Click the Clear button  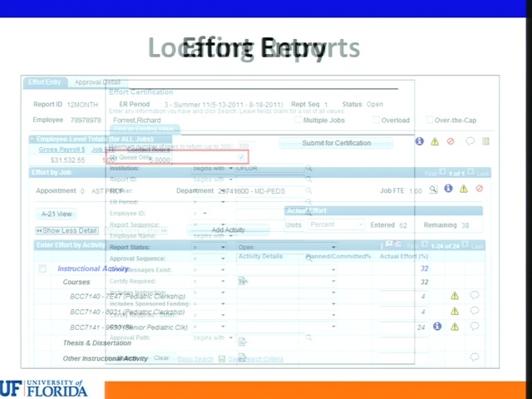click(x=161, y=357)
